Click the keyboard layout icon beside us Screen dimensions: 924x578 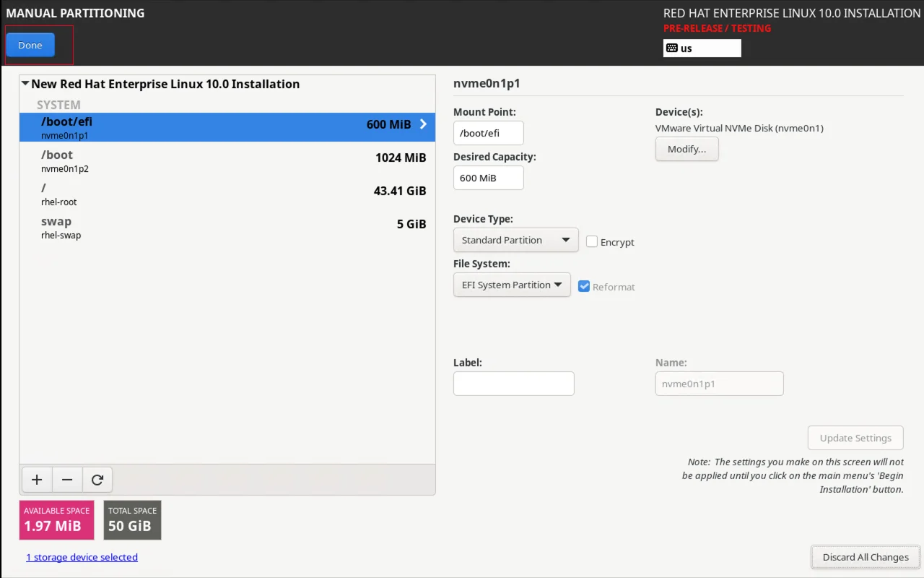[672, 48]
